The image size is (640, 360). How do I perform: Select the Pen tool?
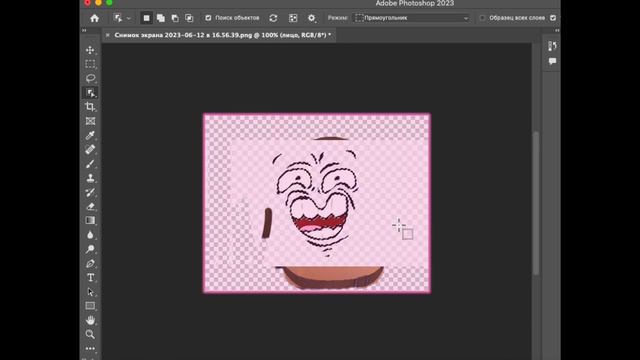90,263
